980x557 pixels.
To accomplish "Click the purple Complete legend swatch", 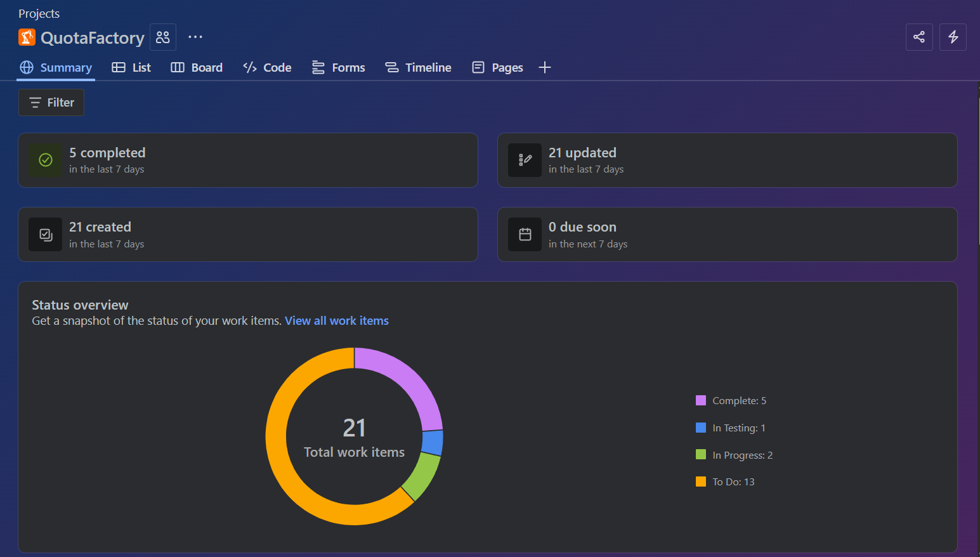I will [x=701, y=401].
